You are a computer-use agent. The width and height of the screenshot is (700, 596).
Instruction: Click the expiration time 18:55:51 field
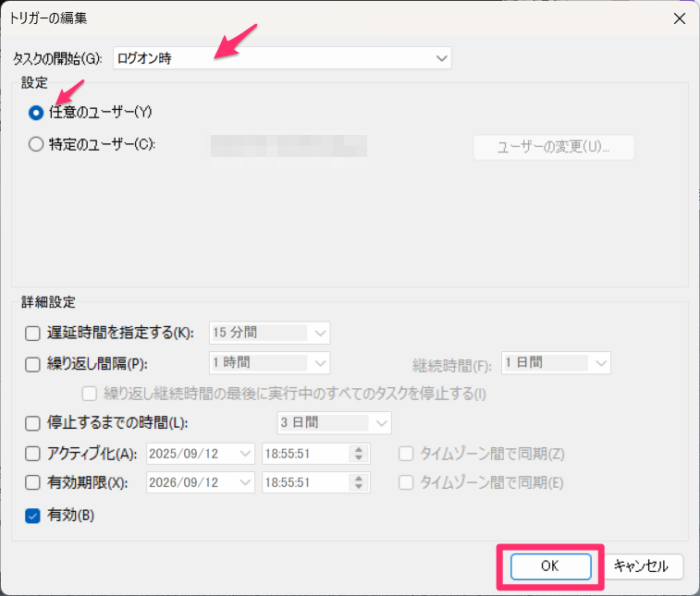point(305,482)
